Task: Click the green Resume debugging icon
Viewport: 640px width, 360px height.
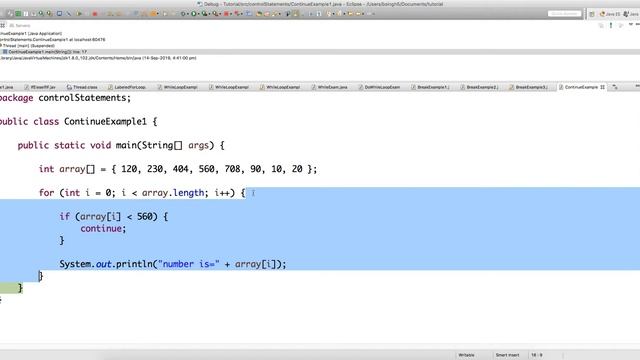Action: click(x=78, y=13)
